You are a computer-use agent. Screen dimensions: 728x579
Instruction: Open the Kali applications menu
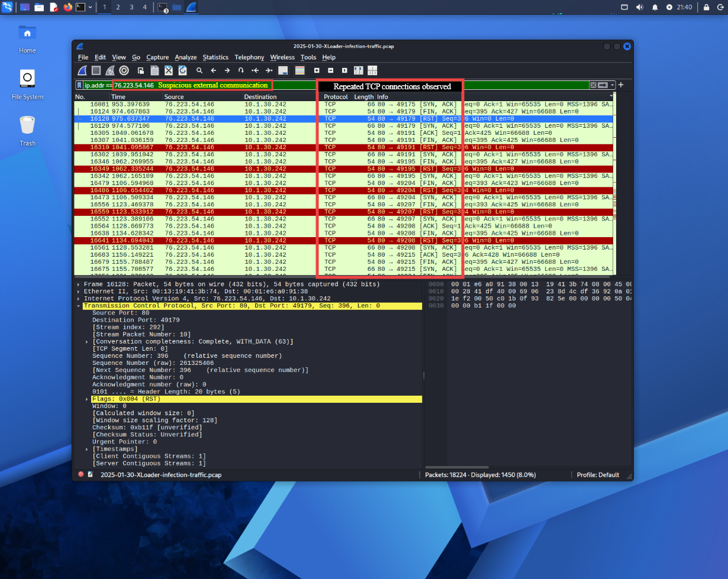[7, 7]
